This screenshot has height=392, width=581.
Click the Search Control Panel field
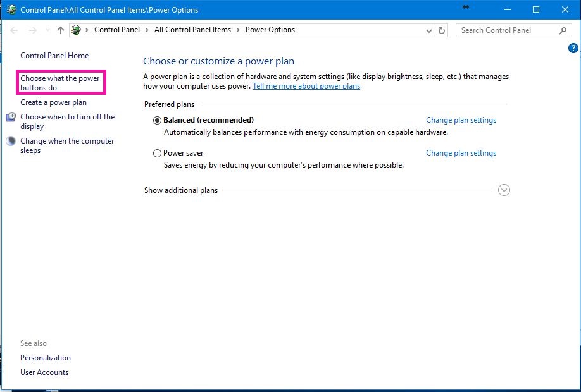tap(506, 30)
